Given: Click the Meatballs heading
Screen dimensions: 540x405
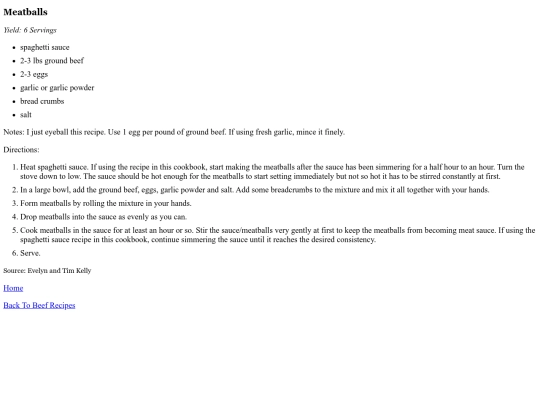Looking at the screenshot, I should click(x=25, y=12).
